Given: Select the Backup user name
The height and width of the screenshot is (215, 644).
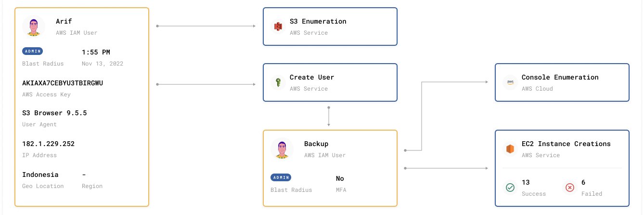Looking at the screenshot, I should click(316, 144).
